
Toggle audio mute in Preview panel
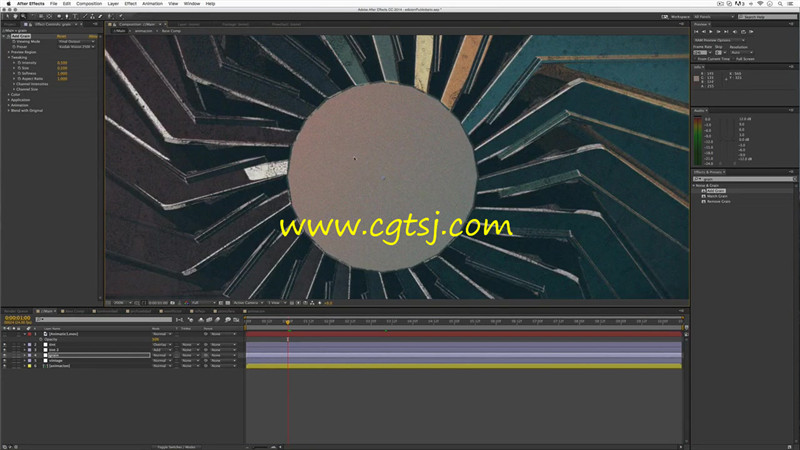[735, 32]
